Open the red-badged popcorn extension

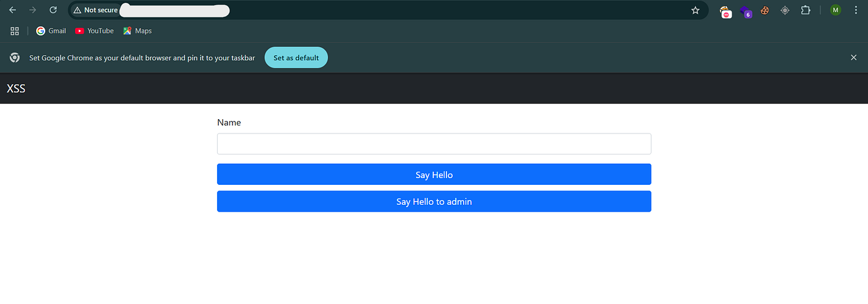pyautogui.click(x=725, y=11)
